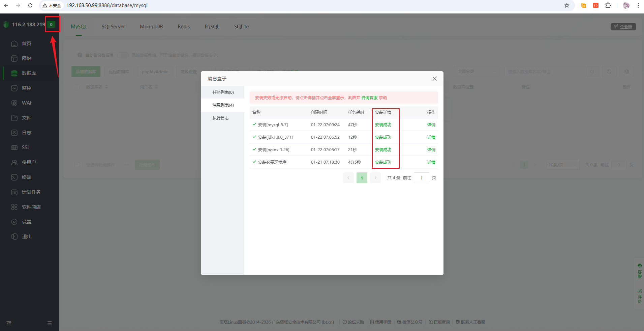Switch to the task list tab
644x331 pixels.
click(223, 92)
